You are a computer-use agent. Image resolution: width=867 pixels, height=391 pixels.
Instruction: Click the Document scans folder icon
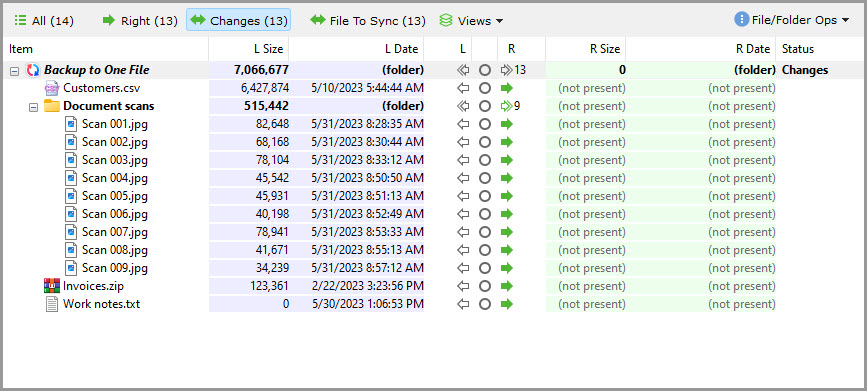click(51, 106)
